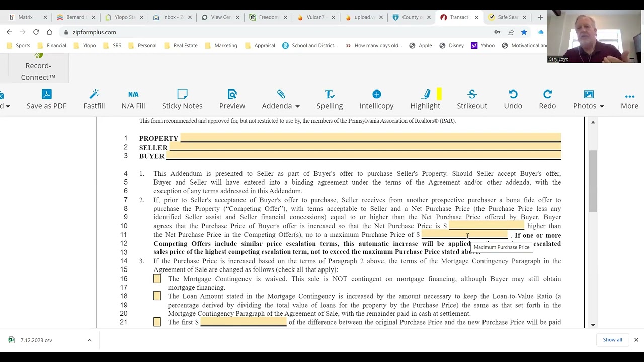Open the Apple bookmark
This screenshot has width=644, height=362.
pos(421,45)
